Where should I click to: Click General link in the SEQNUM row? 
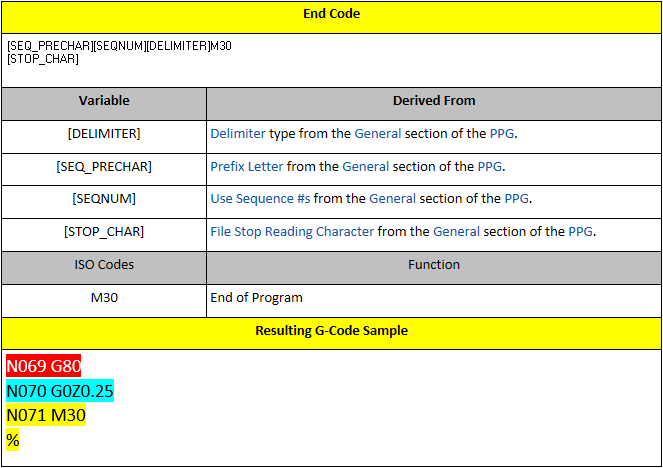[x=392, y=199]
